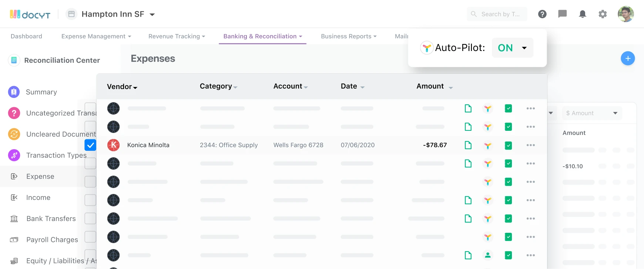Open the Business Reports menu
This screenshot has width=644, height=269.
[x=349, y=36]
